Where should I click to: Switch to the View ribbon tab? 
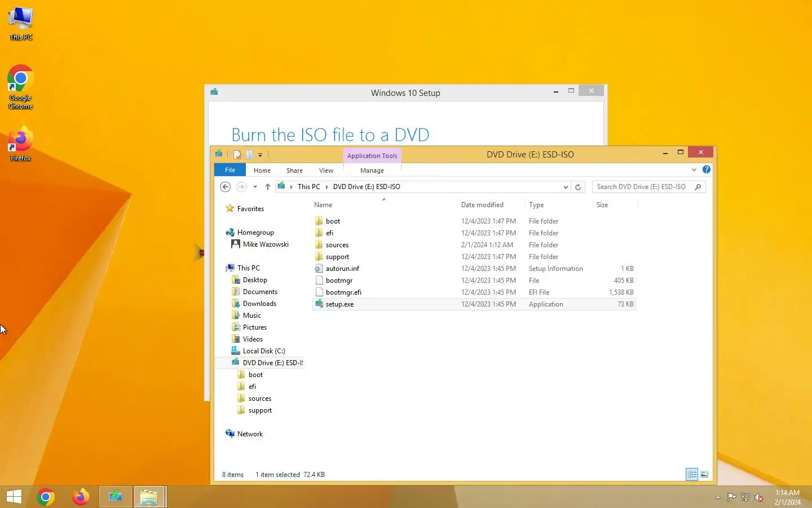click(326, 170)
